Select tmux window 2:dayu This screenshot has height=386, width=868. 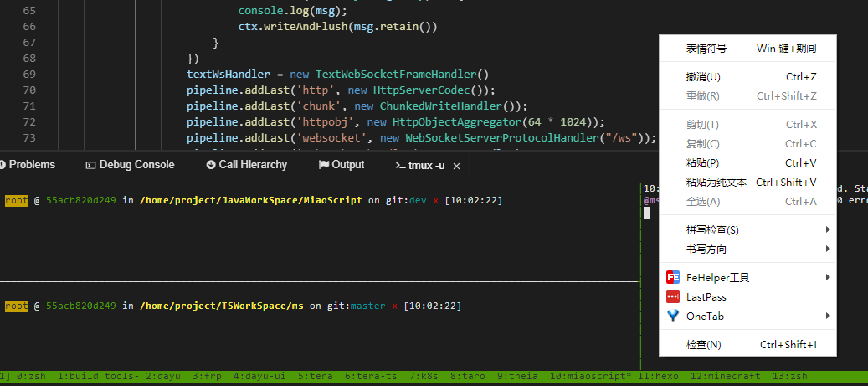click(x=163, y=376)
